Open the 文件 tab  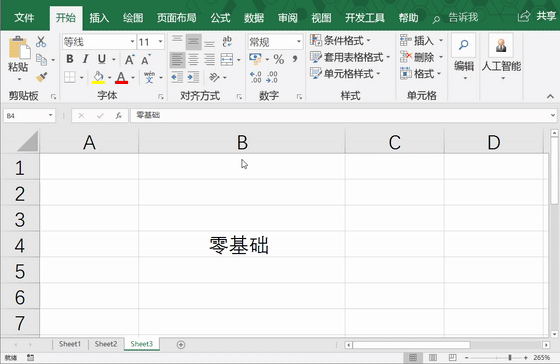pos(24,18)
